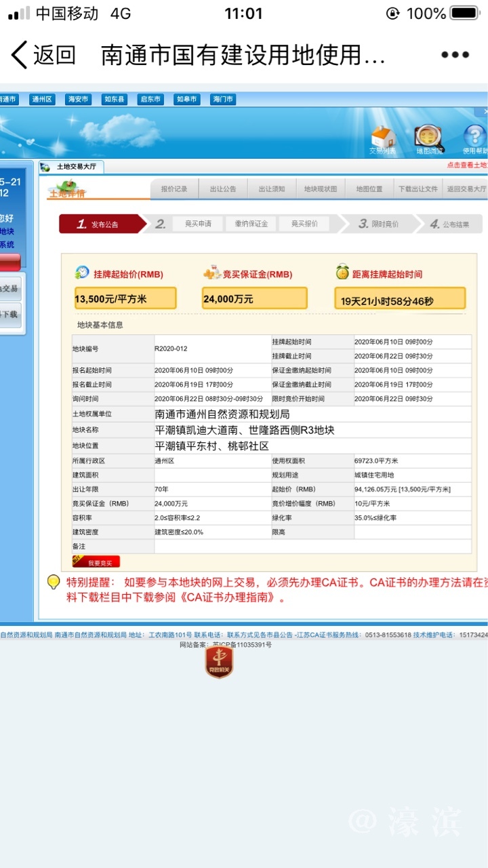Click the red shield badge in footer
The height and width of the screenshot is (868, 488).
[219, 663]
